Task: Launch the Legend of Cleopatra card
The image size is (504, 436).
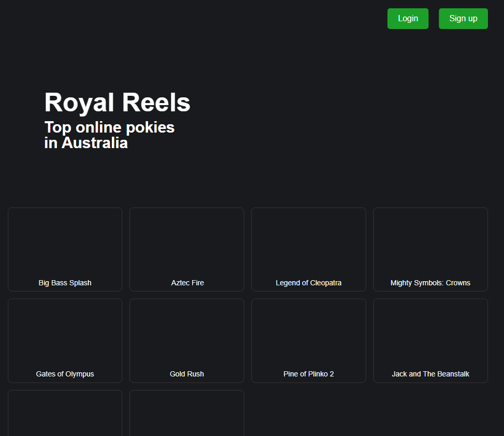Action: point(309,249)
